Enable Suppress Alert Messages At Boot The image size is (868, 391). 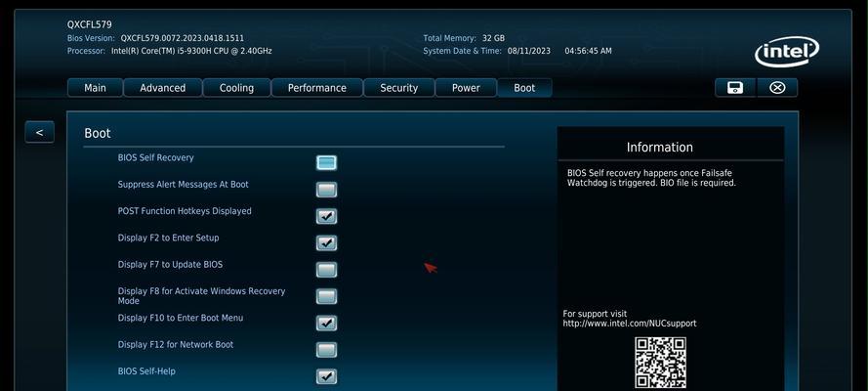326,190
